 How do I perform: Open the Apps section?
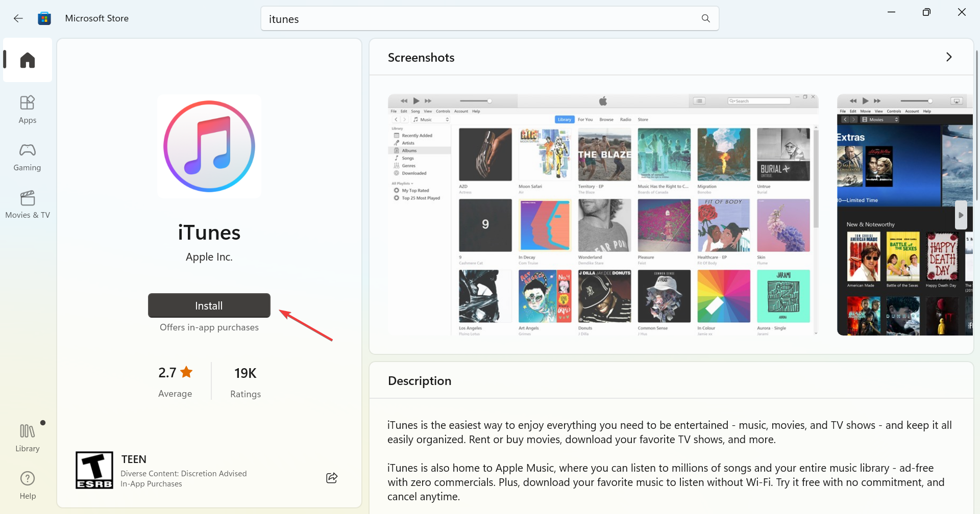(x=28, y=110)
